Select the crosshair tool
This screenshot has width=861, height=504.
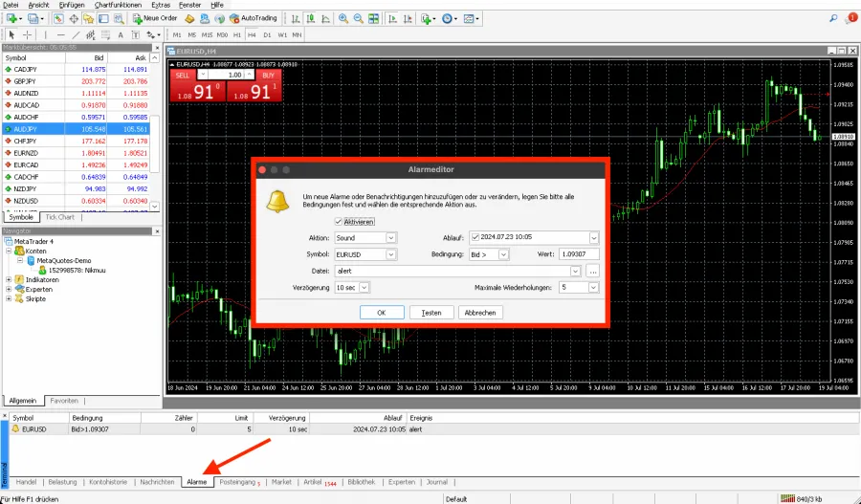27,34
